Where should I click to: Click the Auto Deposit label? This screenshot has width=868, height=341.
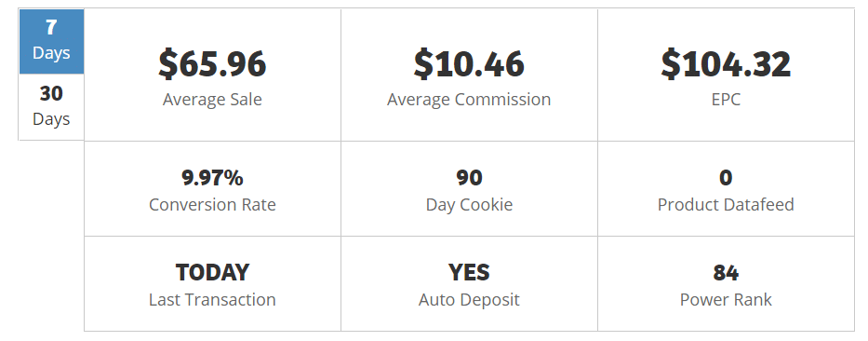click(469, 299)
